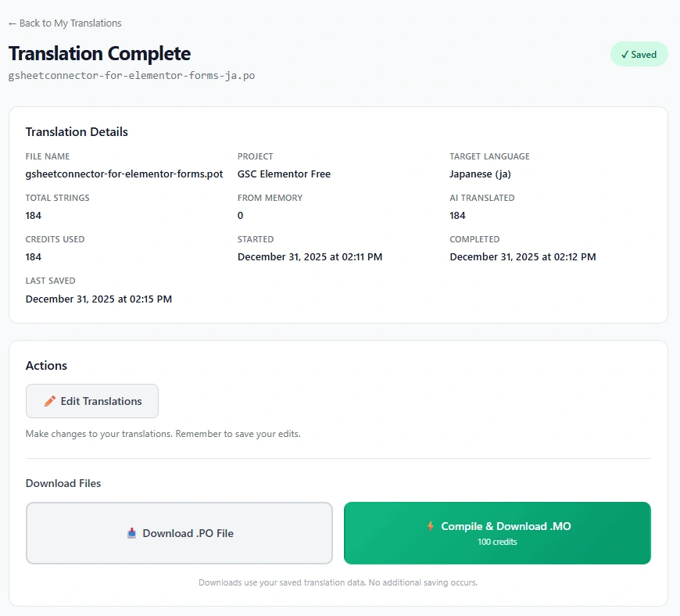Click the Translation Details section title

(77, 131)
